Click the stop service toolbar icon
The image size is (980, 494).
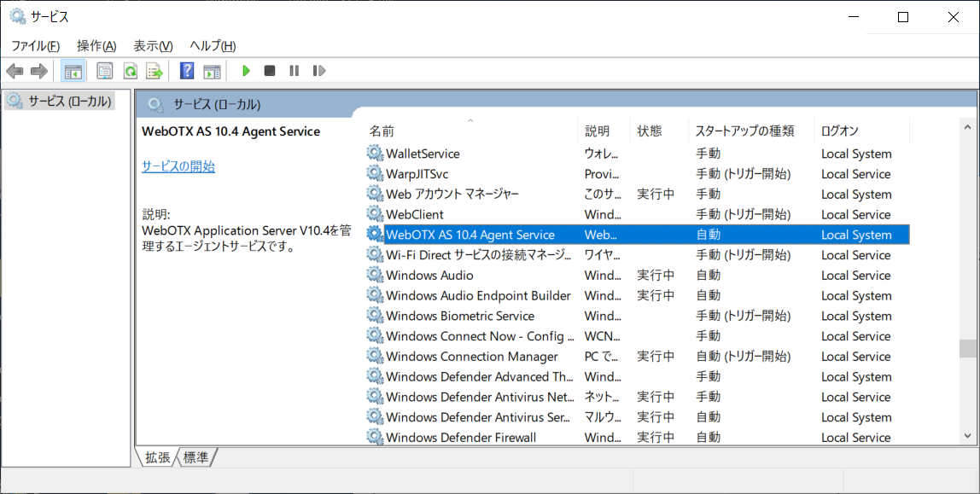tap(269, 70)
